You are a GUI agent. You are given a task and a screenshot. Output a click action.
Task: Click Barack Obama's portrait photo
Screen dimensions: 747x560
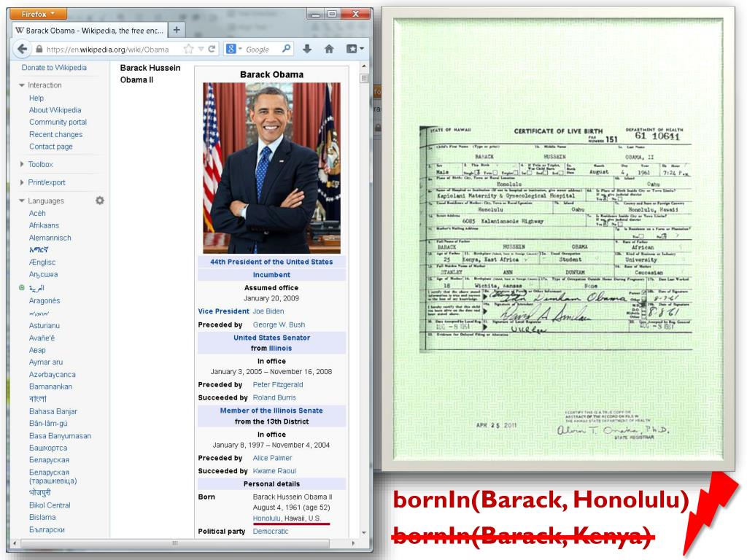tap(271, 168)
